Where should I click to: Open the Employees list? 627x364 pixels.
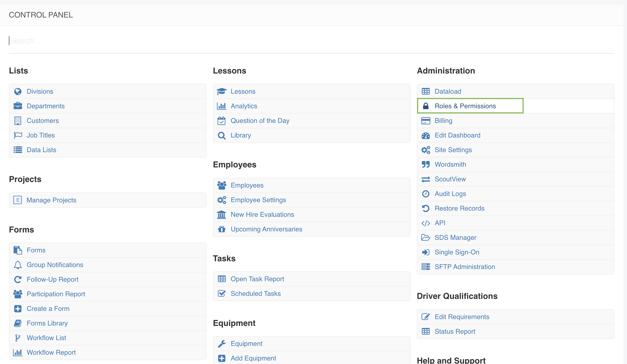247,185
